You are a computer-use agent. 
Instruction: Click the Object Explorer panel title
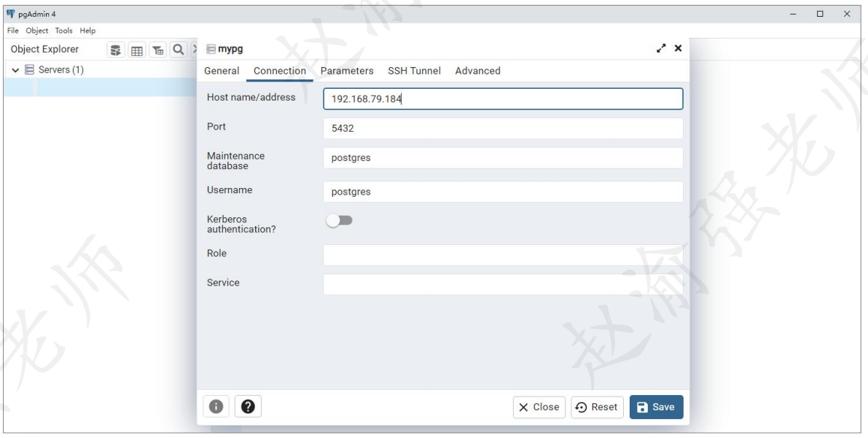click(x=45, y=50)
